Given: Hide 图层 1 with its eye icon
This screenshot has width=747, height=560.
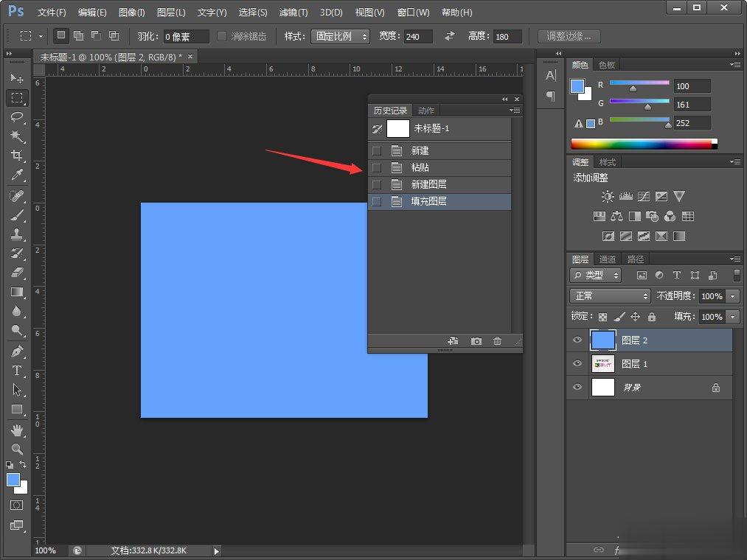Looking at the screenshot, I should (577, 363).
